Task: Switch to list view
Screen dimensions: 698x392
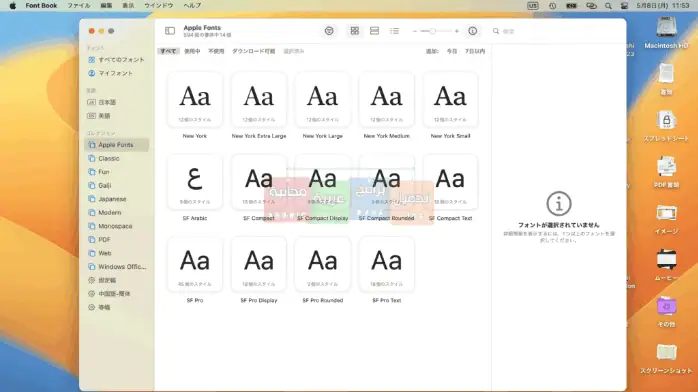Action: (394, 31)
